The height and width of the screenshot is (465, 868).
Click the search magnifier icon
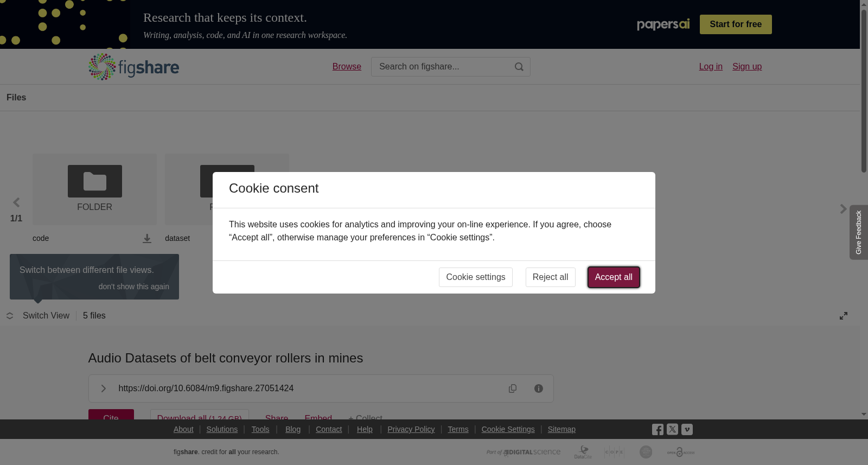(519, 67)
